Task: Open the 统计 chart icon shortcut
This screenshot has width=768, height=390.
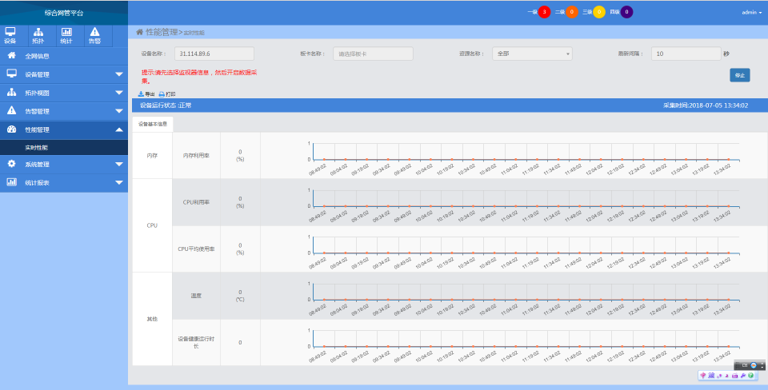Action: pyautogui.click(x=66, y=35)
